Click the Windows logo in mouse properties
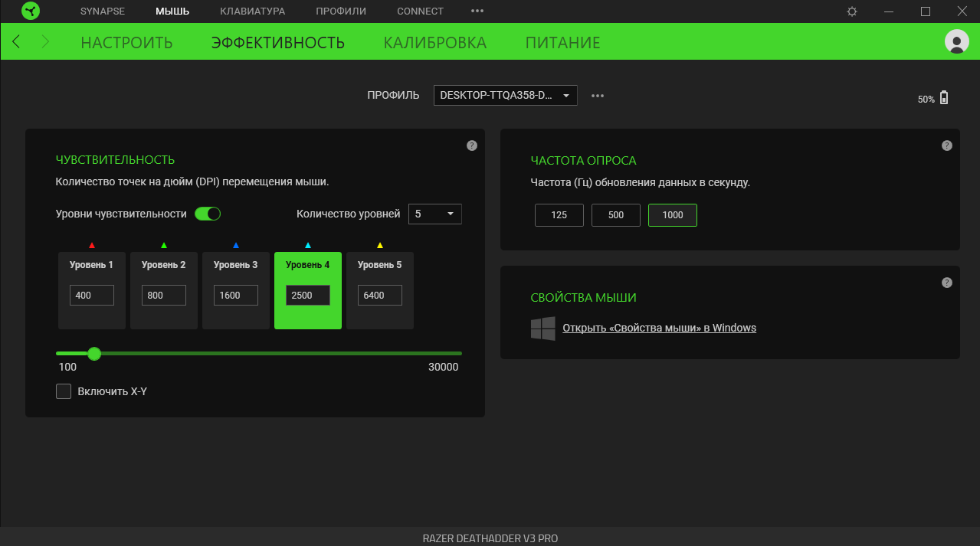This screenshot has height=546, width=980. (x=542, y=329)
